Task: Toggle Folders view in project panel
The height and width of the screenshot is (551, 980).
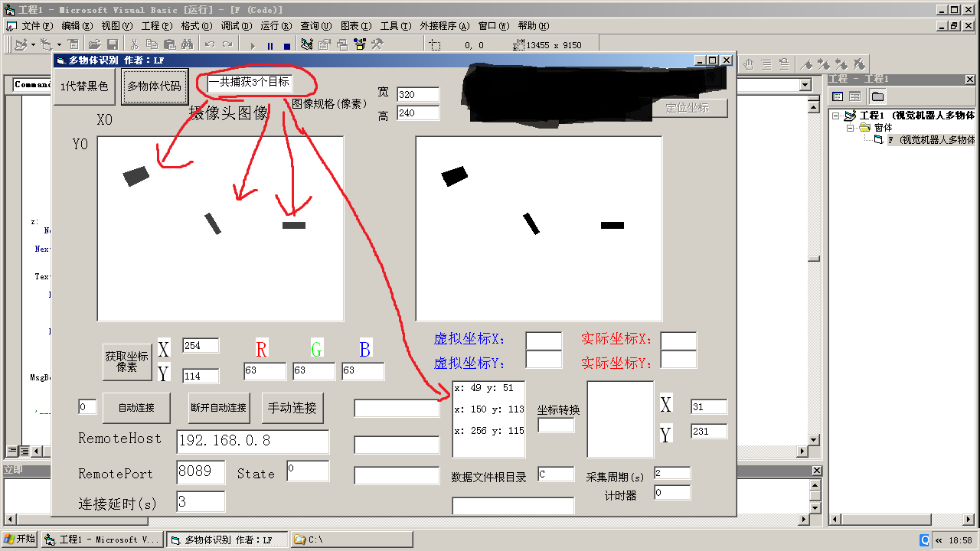Action: coord(877,96)
